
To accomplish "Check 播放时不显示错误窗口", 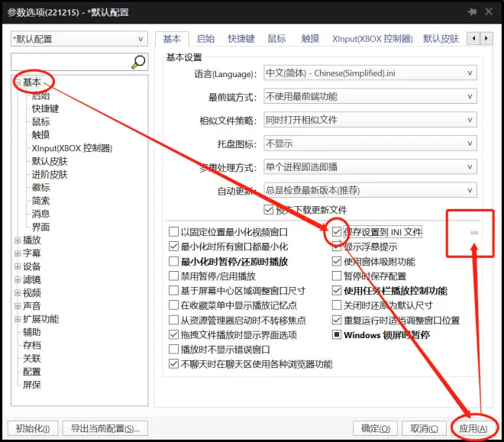I will coord(173,349).
